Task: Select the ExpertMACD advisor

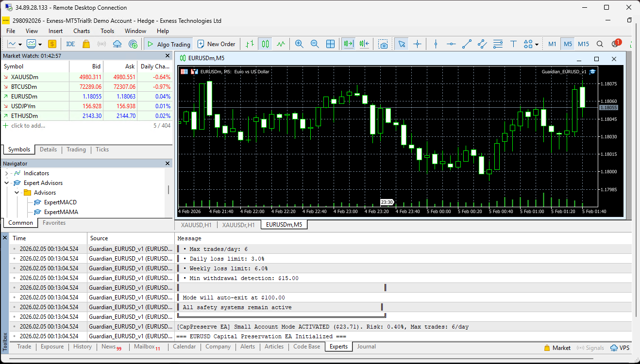Action: (x=60, y=202)
